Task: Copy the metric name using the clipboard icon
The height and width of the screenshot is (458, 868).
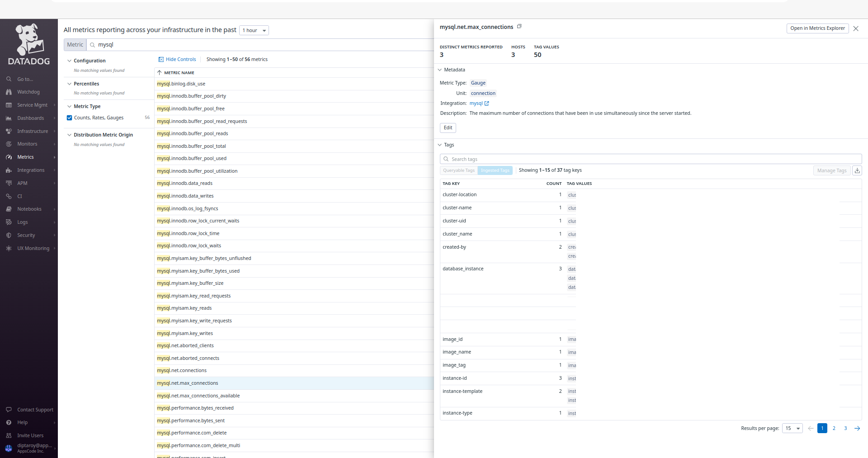Action: [519, 26]
